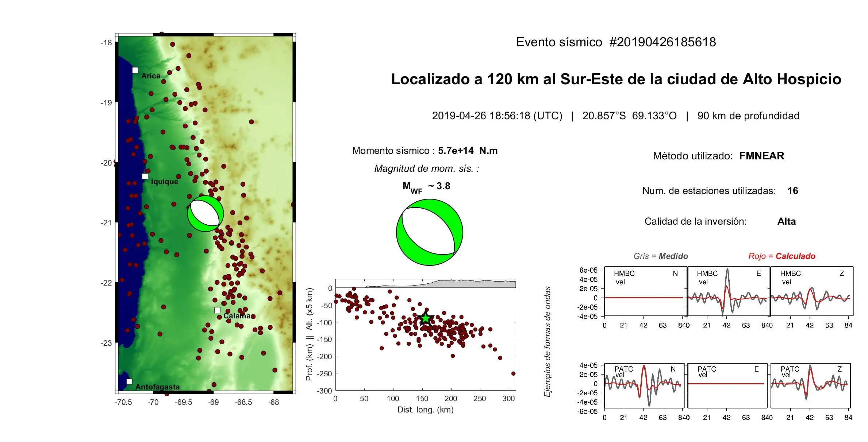
Task: Click the coordinates '20.857°S 69.133°O'
Action: 629,116
